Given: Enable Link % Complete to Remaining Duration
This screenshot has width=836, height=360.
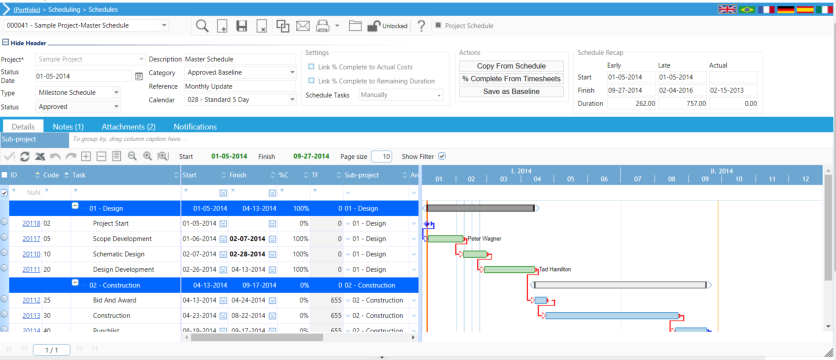Looking at the screenshot, I should click(x=311, y=81).
